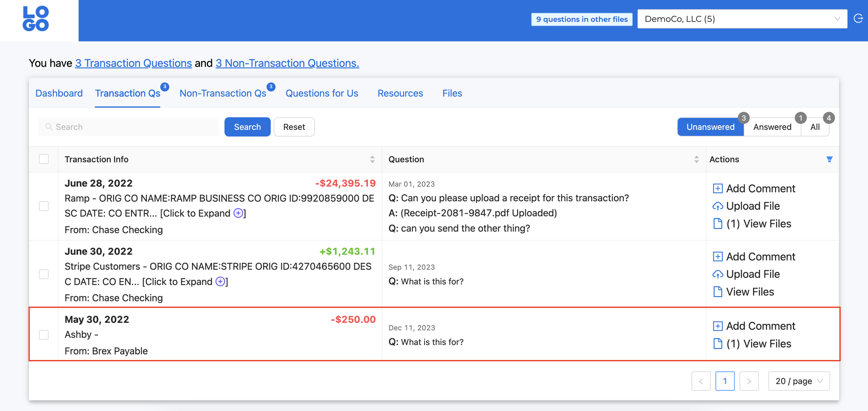Click Upload File cloud icon for Stripe transaction
The image size is (868, 411).
pyautogui.click(x=717, y=274)
